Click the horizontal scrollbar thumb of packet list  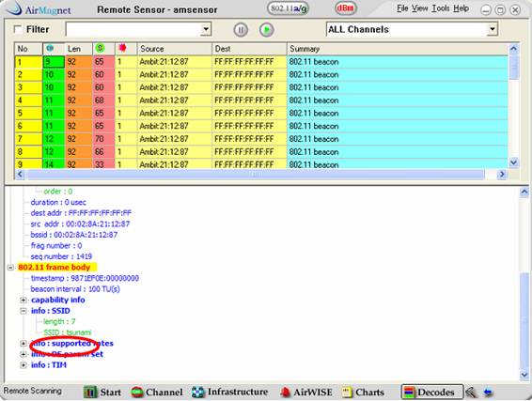click(256, 175)
